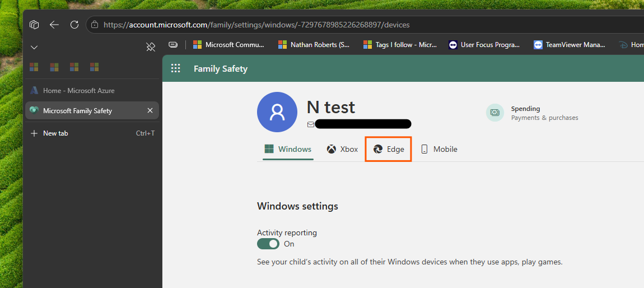Reload the page with the refresh icon
The width and height of the screenshot is (644, 288).
tap(74, 25)
